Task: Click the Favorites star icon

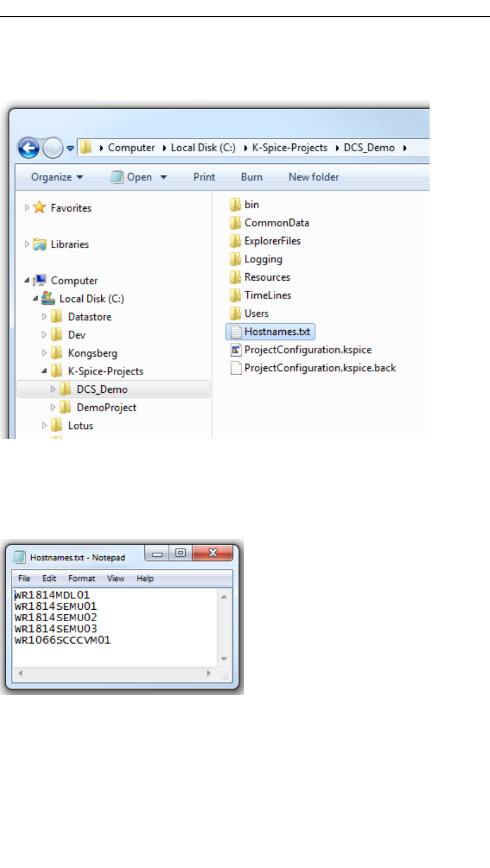Action: point(40,207)
